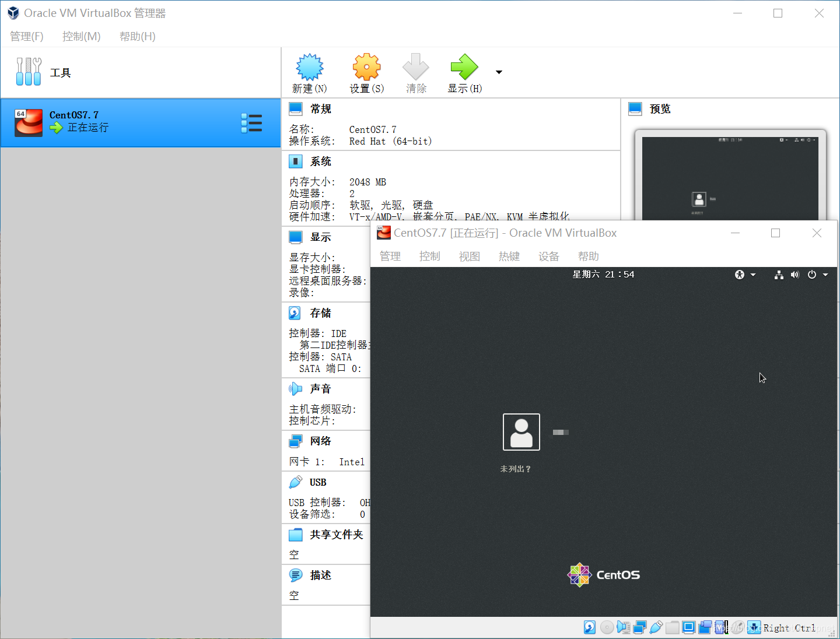Select the 工具 tools entry
The image size is (840, 639).
tap(140, 72)
